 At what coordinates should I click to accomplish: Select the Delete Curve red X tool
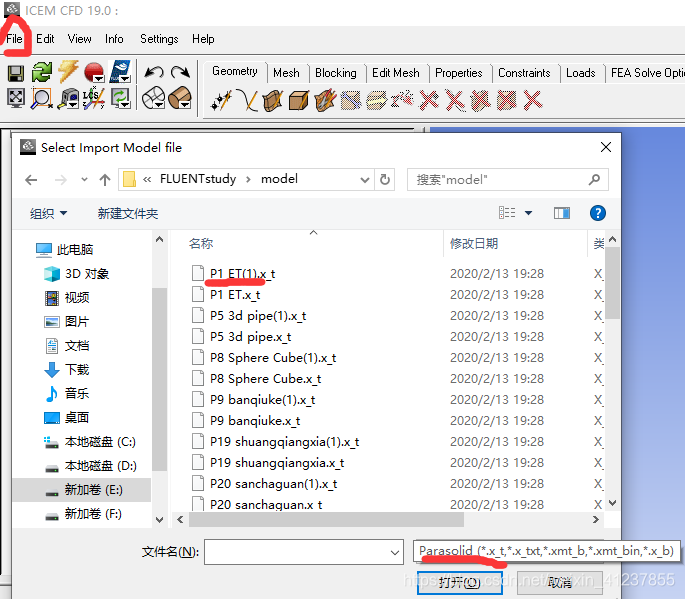tap(455, 100)
